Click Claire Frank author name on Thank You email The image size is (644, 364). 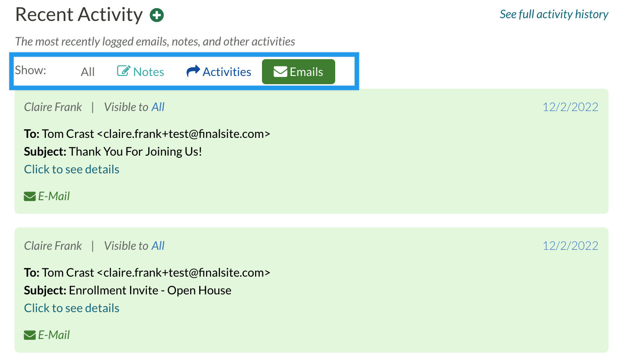[53, 107]
